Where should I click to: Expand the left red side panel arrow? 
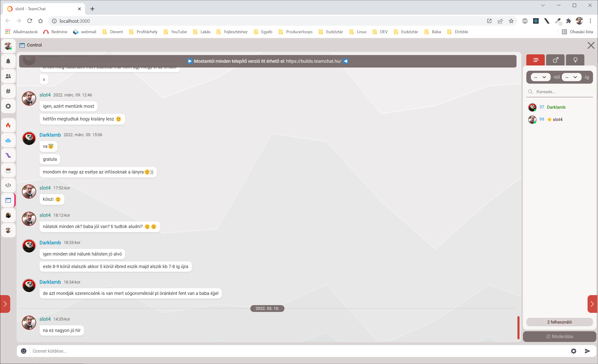coord(5,304)
